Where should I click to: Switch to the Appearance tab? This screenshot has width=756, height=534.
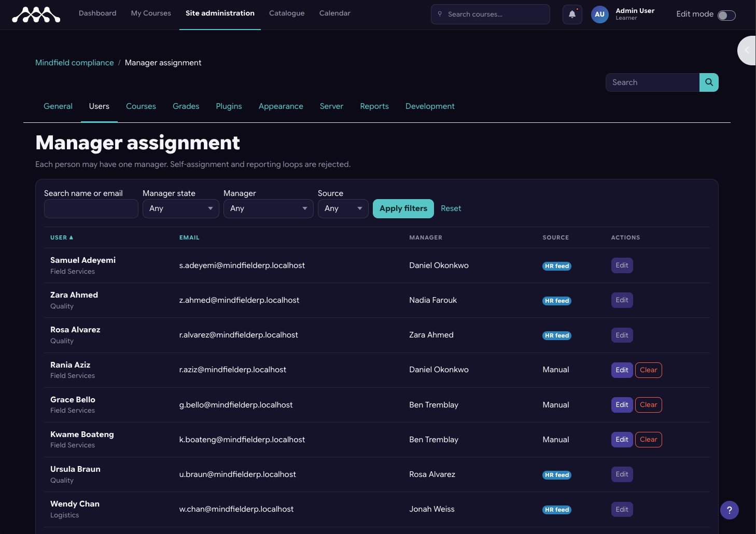(281, 106)
